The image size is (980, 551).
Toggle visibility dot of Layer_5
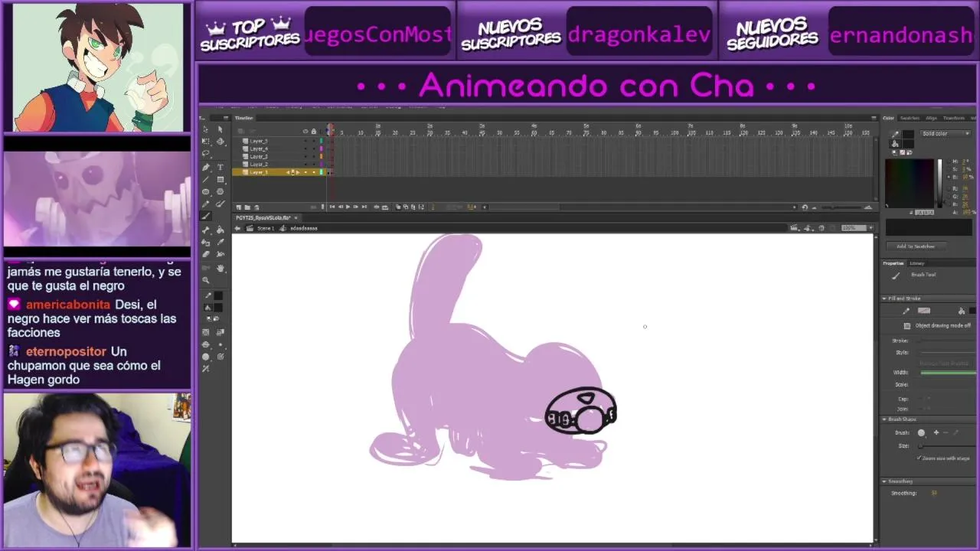coord(305,141)
